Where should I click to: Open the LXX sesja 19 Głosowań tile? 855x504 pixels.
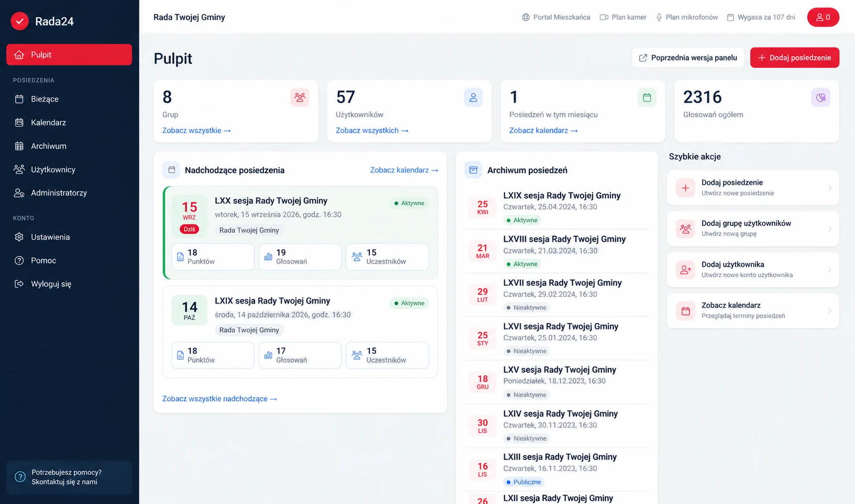point(300,256)
